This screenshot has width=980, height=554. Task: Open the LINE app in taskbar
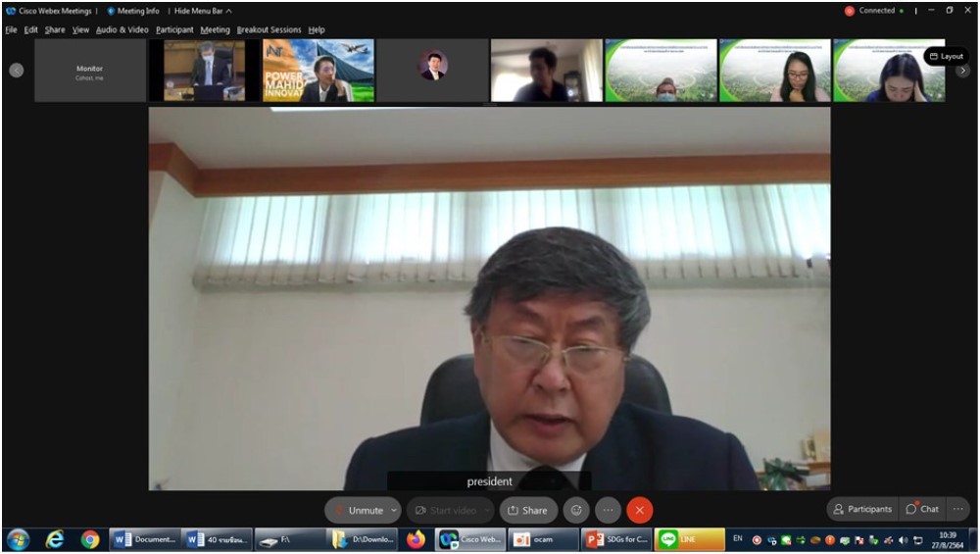(690, 539)
